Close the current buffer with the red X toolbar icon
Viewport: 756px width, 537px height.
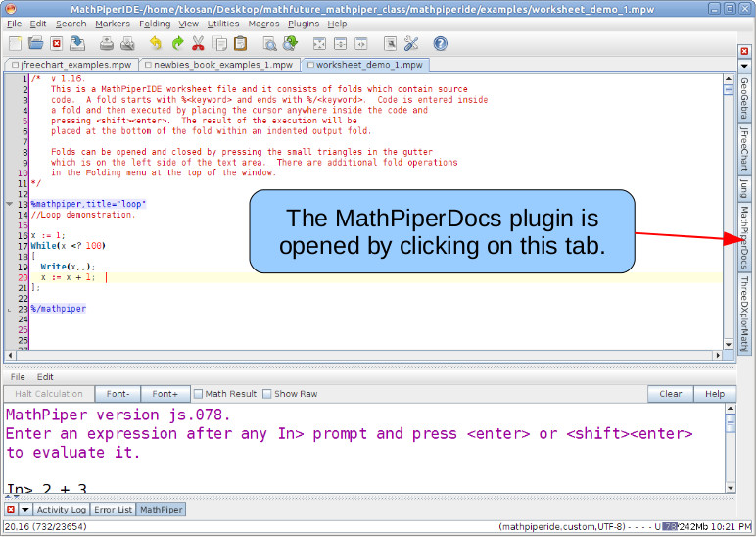pyautogui.click(x=57, y=44)
